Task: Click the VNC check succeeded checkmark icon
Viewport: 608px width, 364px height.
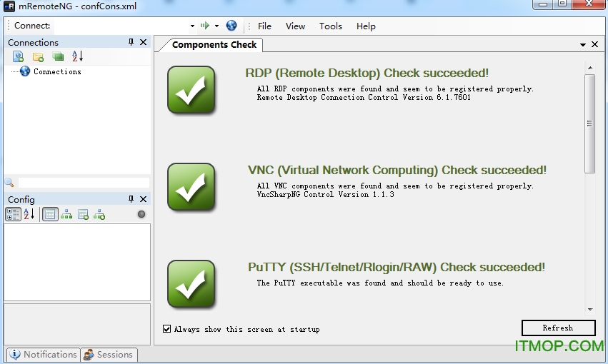Action: pos(191,187)
